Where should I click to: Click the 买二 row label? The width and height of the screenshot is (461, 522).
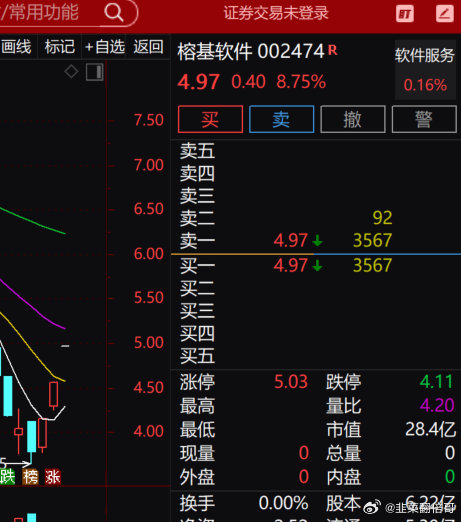[197, 288]
